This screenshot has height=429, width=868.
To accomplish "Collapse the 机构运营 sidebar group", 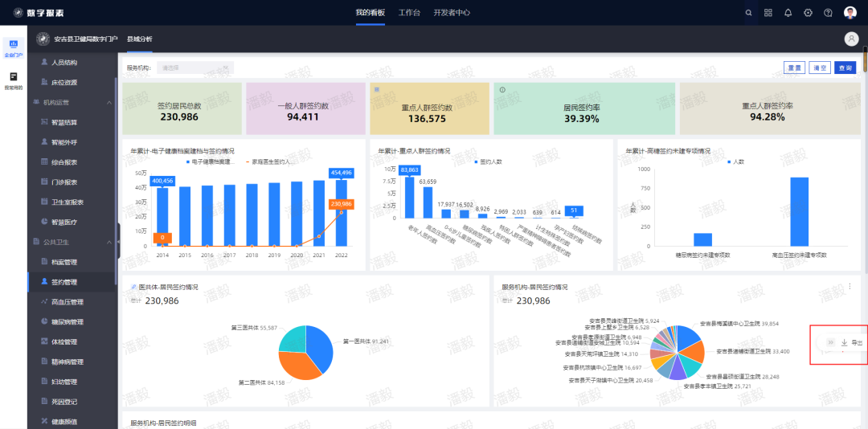I will (x=110, y=102).
